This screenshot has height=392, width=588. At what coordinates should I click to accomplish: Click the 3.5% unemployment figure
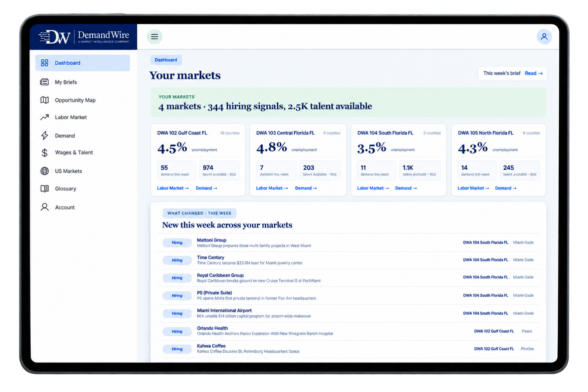(372, 147)
